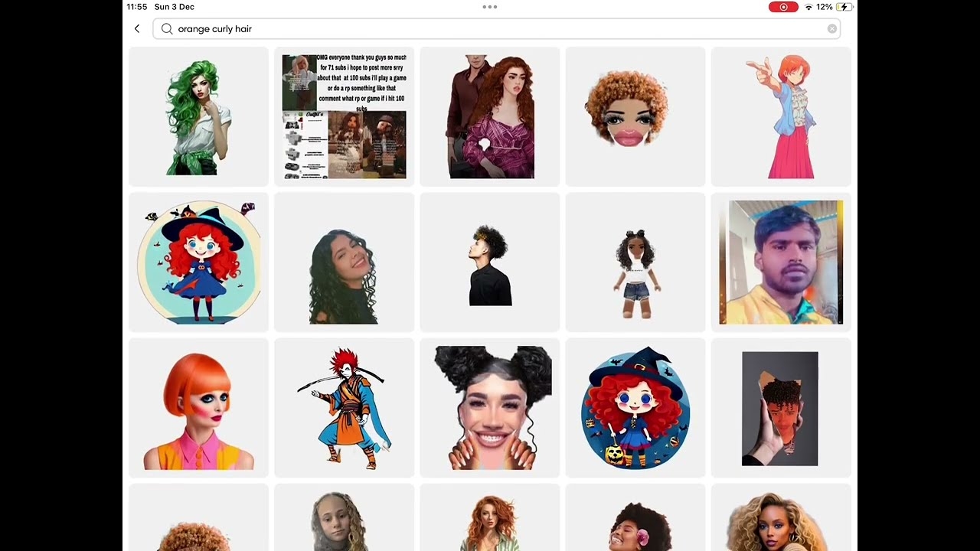The width and height of the screenshot is (980, 551).
Task: Choose the girl with blonde braids sticker
Action: coord(345,517)
